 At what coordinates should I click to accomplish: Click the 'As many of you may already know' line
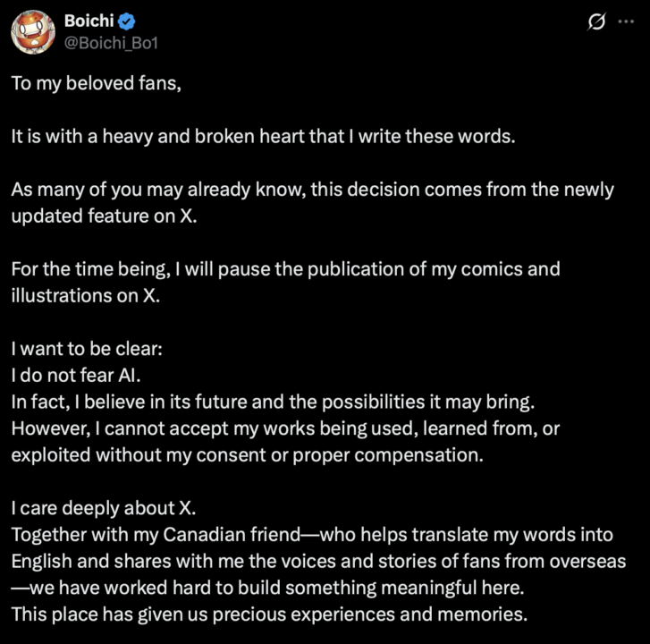click(313, 189)
